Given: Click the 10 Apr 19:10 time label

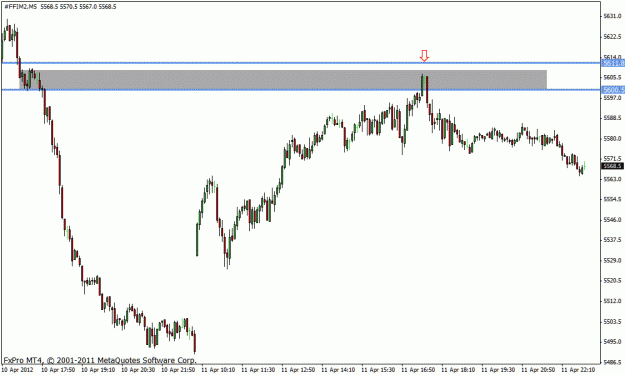Looking at the screenshot, I should 98,370.
